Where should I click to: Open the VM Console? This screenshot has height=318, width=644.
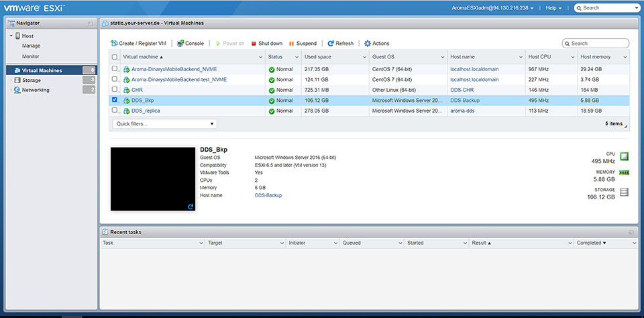(x=190, y=43)
